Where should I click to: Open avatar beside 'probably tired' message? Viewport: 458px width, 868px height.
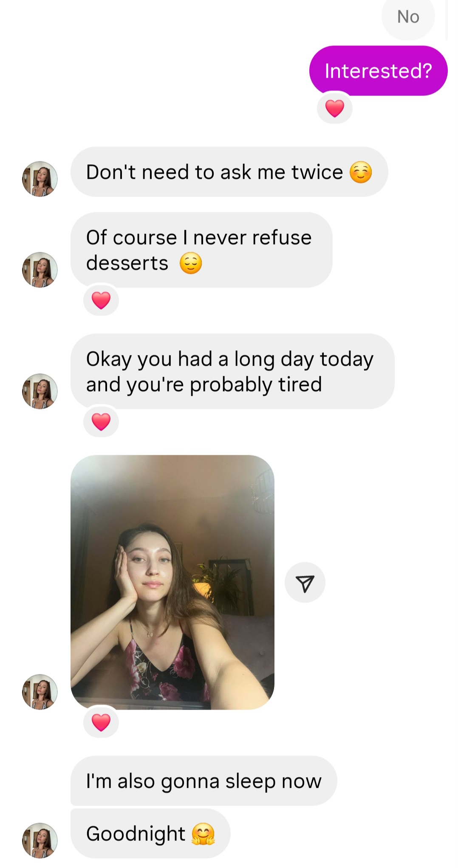40,391
